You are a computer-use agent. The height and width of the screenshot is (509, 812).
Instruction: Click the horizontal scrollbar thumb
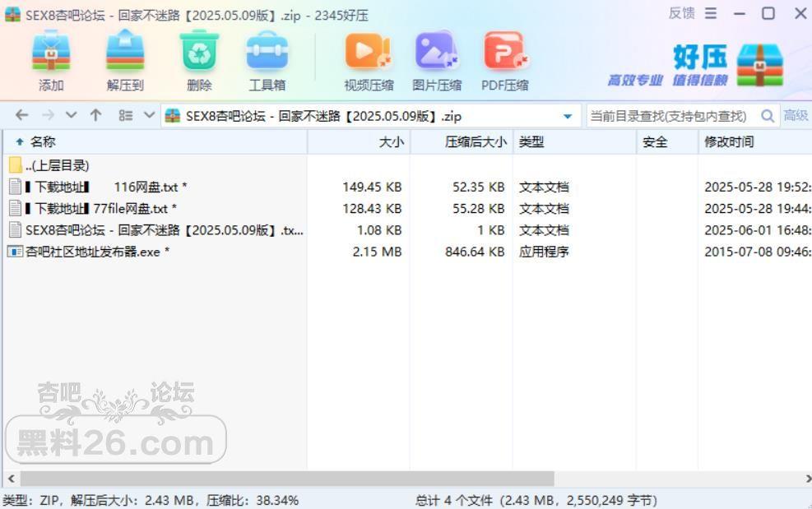click(287, 479)
